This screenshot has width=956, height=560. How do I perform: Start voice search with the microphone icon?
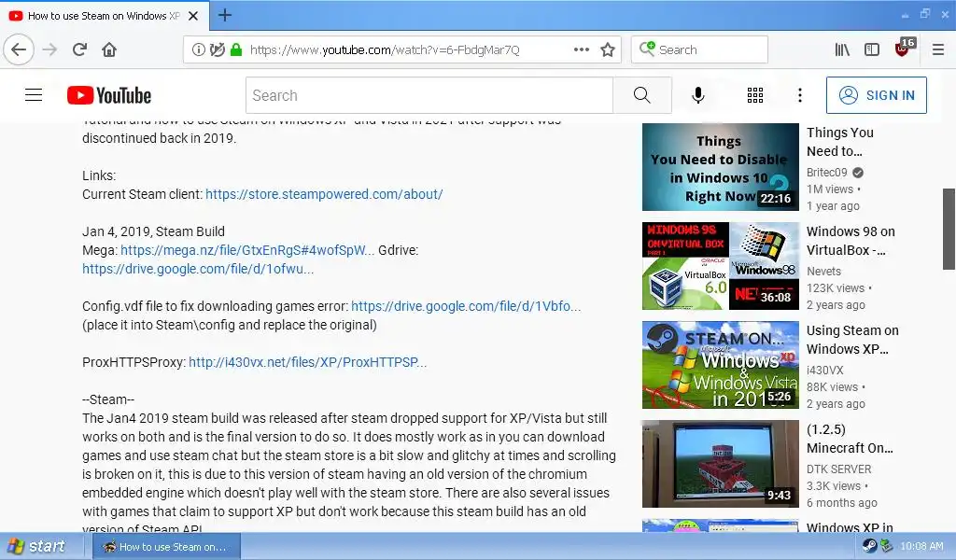click(698, 95)
